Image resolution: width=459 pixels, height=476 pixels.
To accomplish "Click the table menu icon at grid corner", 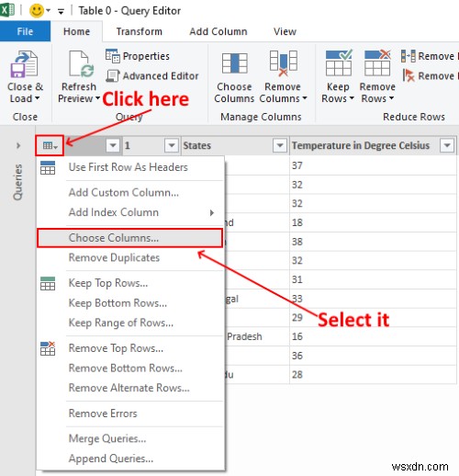I will [50, 145].
